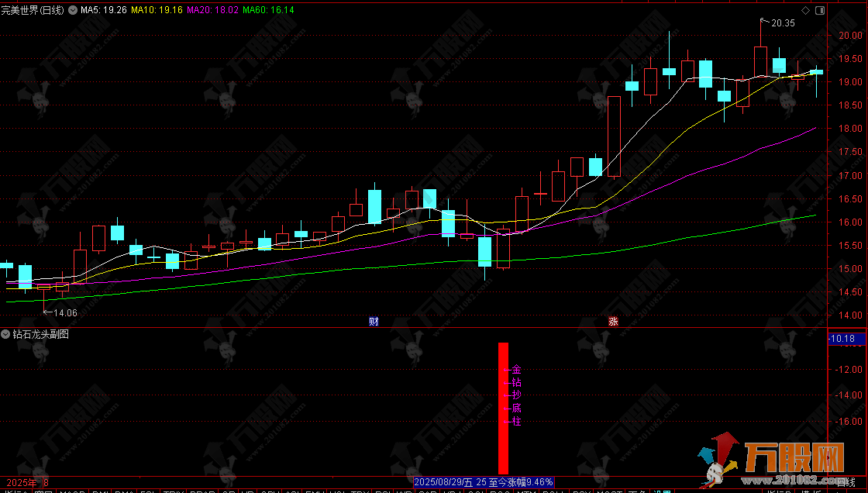This screenshot has height=493, width=868.
Task: Click the MA60: 16.14 indicator label
Action: [268, 10]
